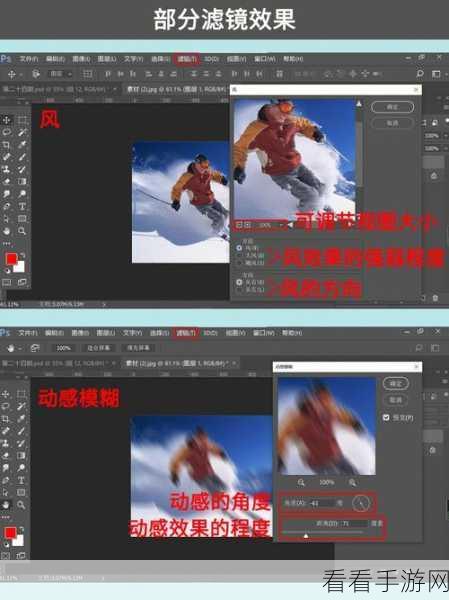Click the search icon in the Wind screenshot options bar

coord(420,73)
